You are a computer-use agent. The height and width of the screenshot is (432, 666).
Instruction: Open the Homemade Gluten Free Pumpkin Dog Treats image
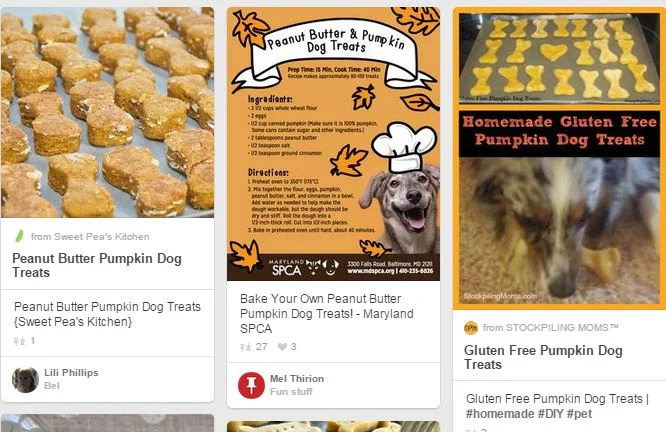pyautogui.click(x=559, y=158)
